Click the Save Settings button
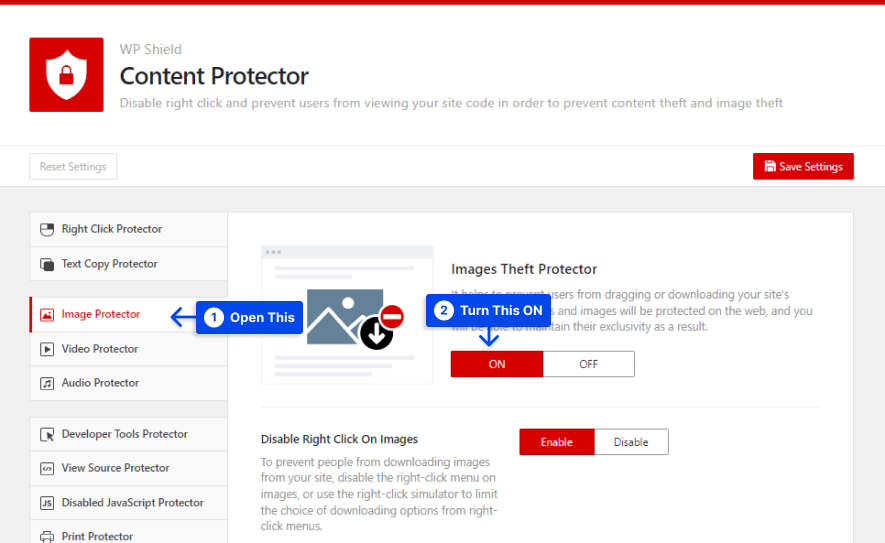 (x=803, y=167)
